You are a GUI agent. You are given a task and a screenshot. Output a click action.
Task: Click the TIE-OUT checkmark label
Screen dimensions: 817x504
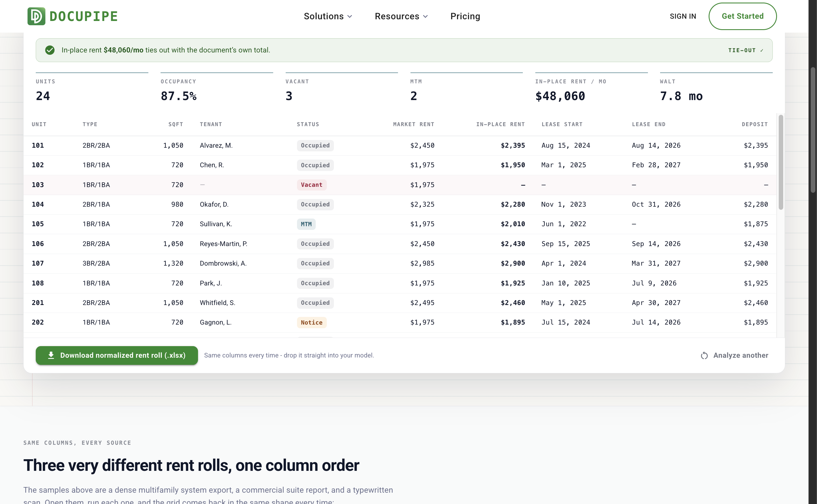[x=746, y=50]
